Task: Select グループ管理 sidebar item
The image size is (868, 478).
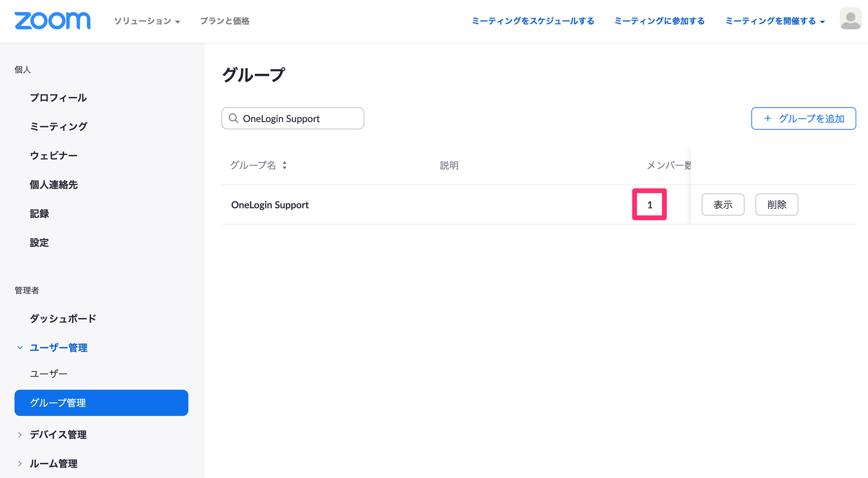Action: tap(101, 403)
